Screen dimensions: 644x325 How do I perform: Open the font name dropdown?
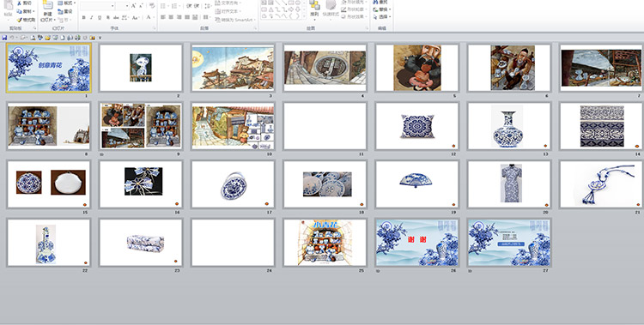click(112, 6)
